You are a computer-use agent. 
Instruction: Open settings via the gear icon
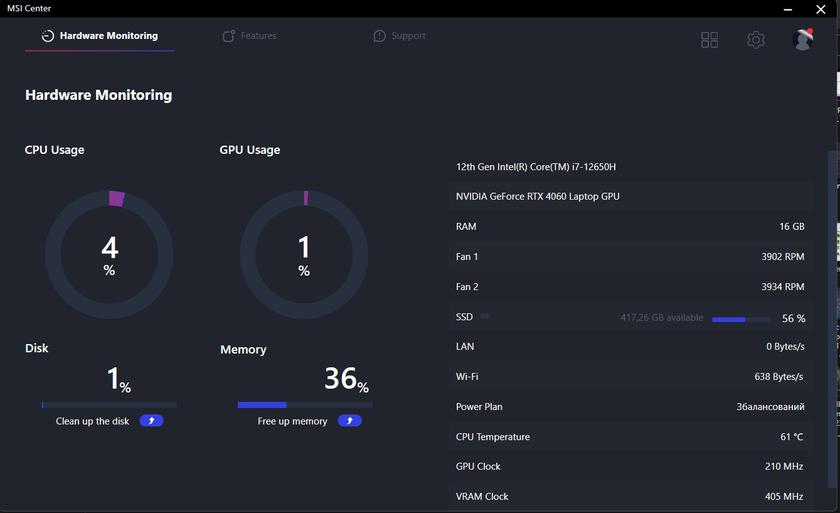(756, 40)
